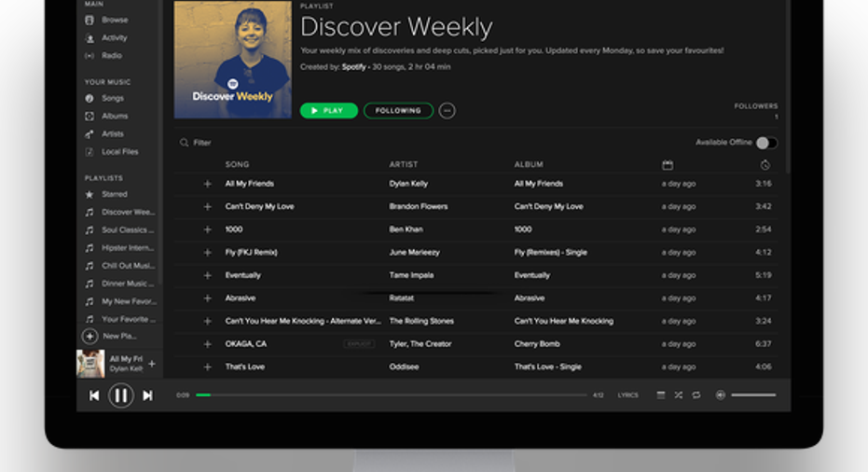This screenshot has width=868, height=472.
Task: Add Fly (FKJ Remix) with plus icon
Action: pyautogui.click(x=208, y=252)
